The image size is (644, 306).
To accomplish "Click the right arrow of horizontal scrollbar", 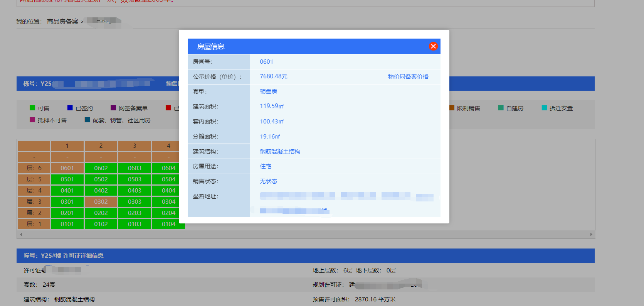I will click(x=591, y=234).
